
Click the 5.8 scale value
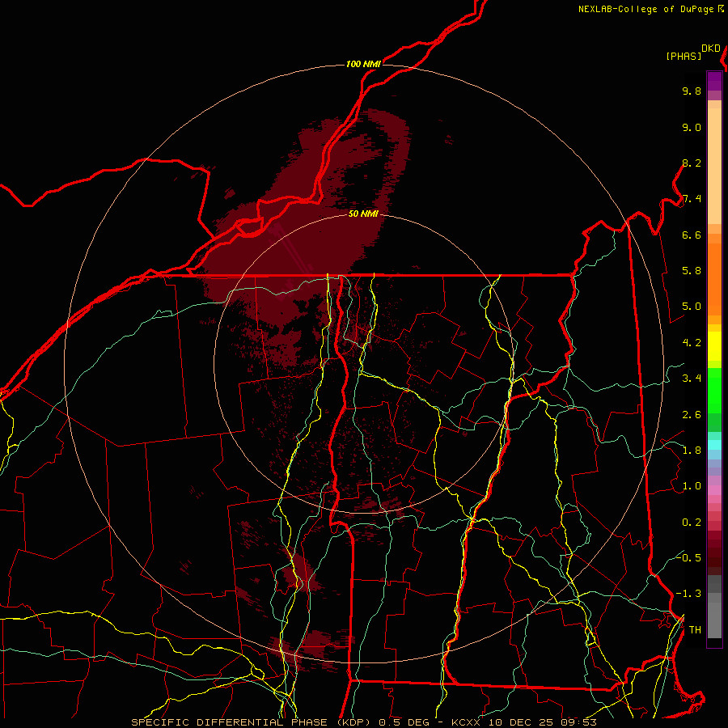click(692, 271)
